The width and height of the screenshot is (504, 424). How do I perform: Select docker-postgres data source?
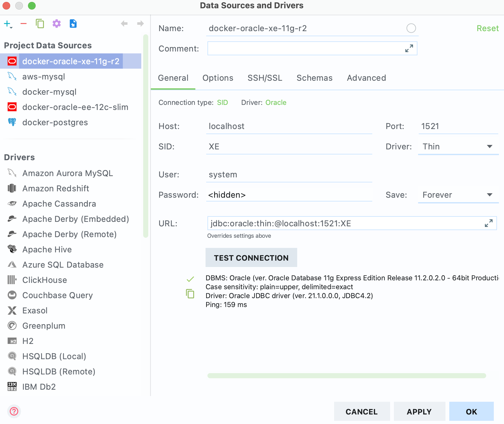point(71,122)
